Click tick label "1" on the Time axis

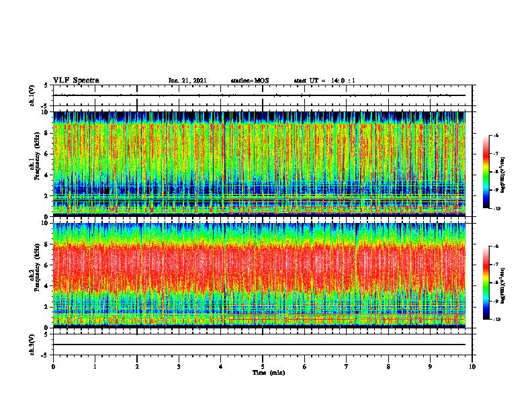click(x=95, y=367)
